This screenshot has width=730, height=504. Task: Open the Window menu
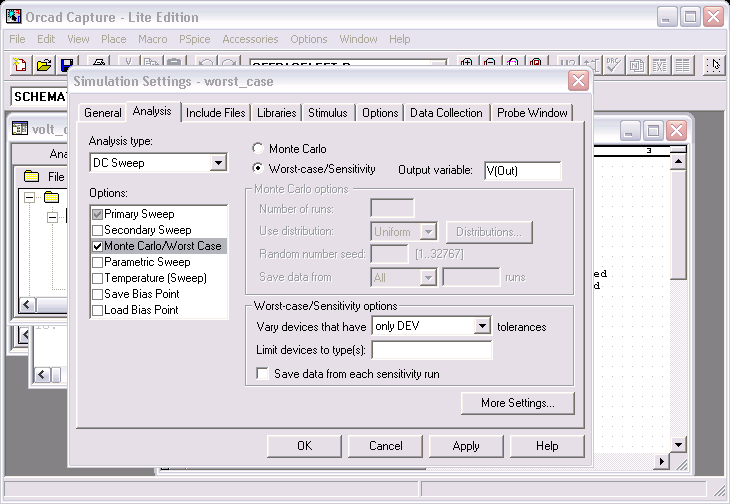tap(358, 39)
